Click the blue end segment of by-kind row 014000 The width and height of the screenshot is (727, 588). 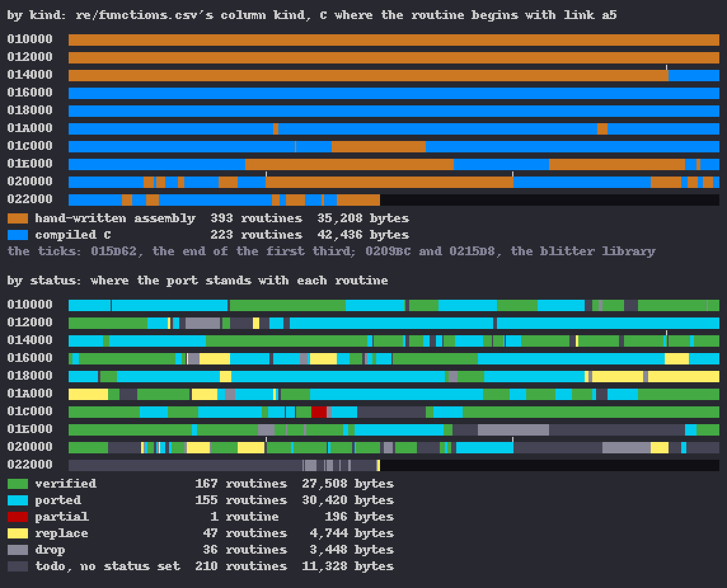point(693,76)
